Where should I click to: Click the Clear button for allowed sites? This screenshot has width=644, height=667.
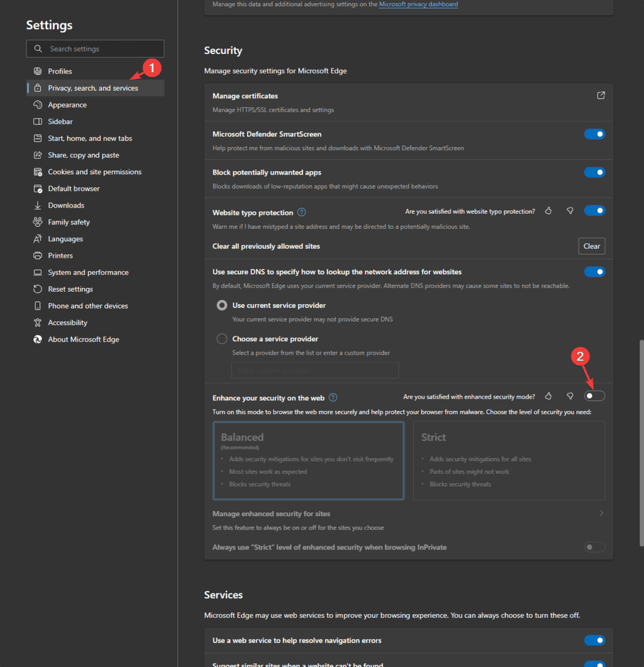(x=592, y=246)
